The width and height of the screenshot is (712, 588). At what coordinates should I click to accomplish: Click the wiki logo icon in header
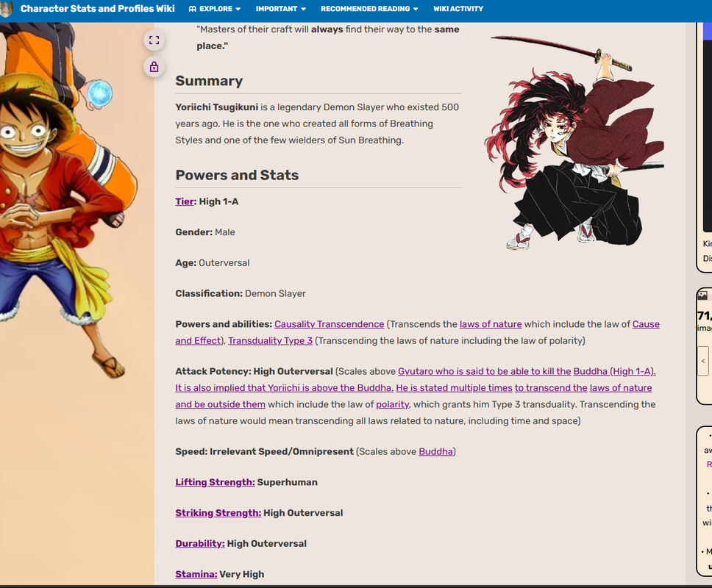5,9
